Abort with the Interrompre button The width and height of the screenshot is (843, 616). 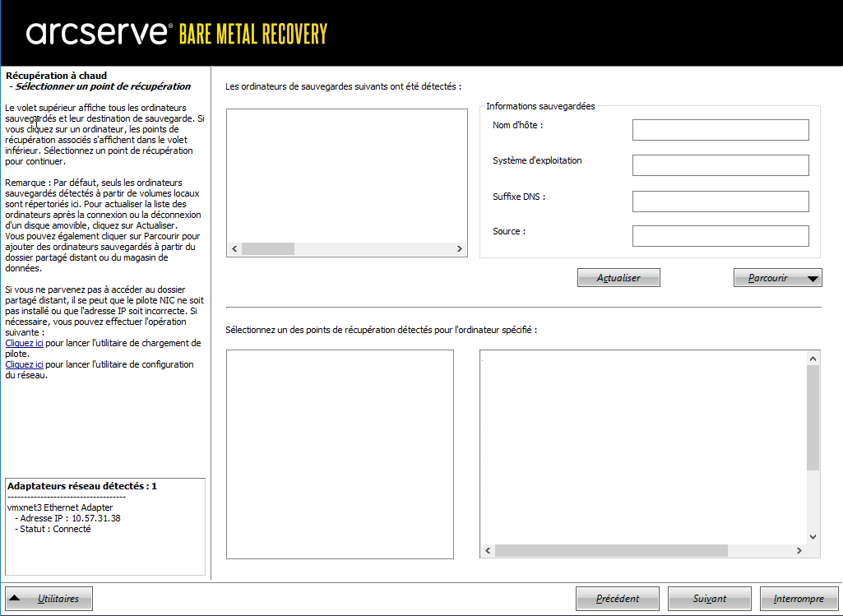coord(799,598)
